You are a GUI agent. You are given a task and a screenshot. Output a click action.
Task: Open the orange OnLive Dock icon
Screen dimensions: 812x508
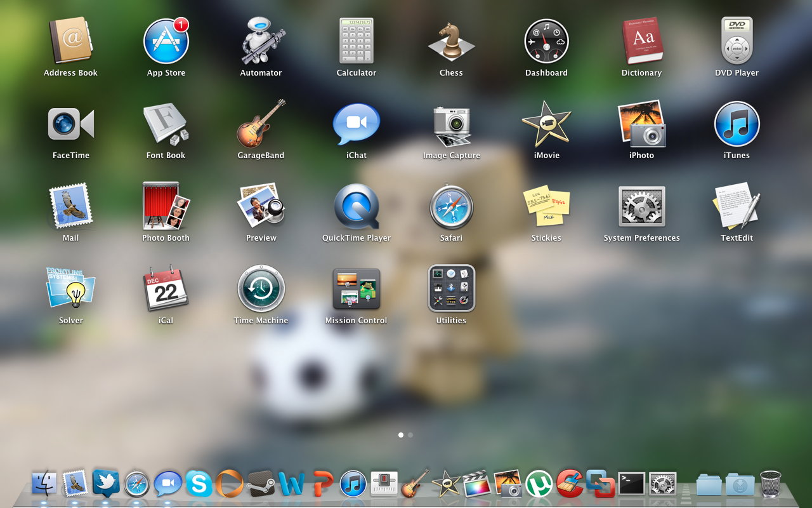click(x=230, y=485)
